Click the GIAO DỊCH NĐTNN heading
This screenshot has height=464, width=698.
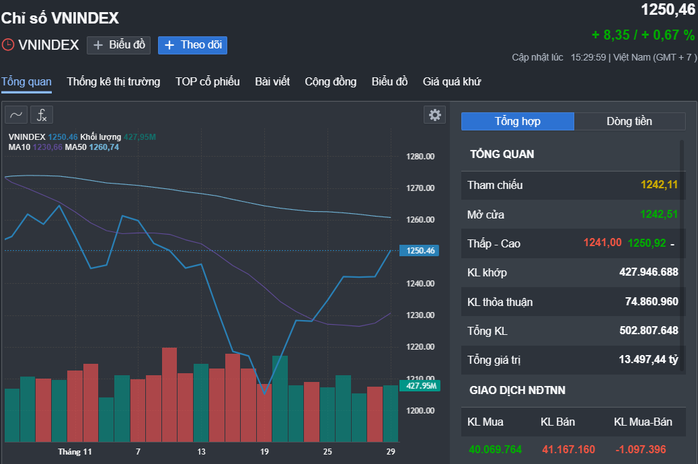517,390
